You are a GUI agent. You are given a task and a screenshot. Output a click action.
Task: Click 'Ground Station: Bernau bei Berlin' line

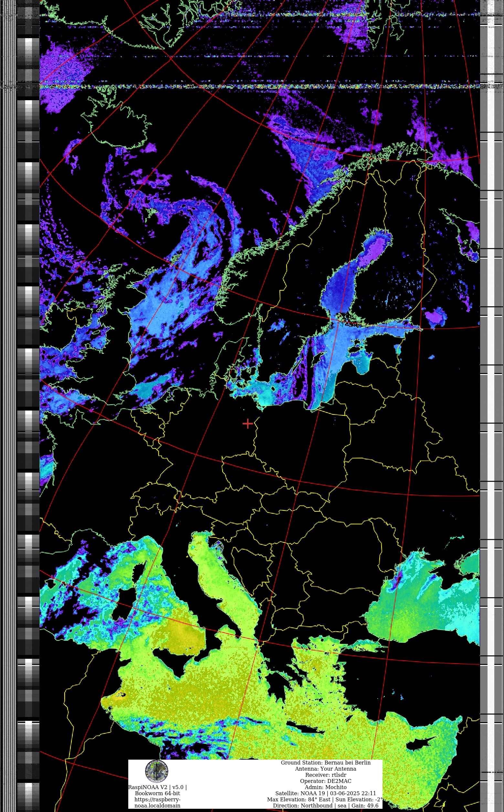pos(326,763)
